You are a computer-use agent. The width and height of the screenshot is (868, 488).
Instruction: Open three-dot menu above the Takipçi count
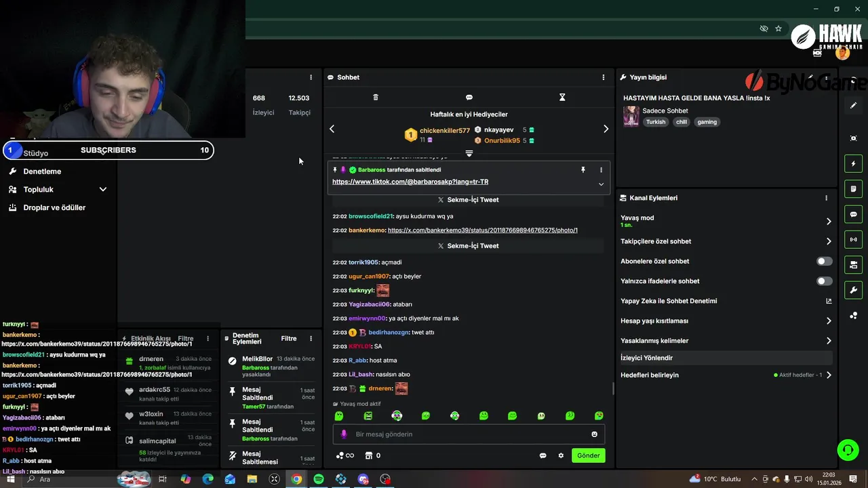311,77
